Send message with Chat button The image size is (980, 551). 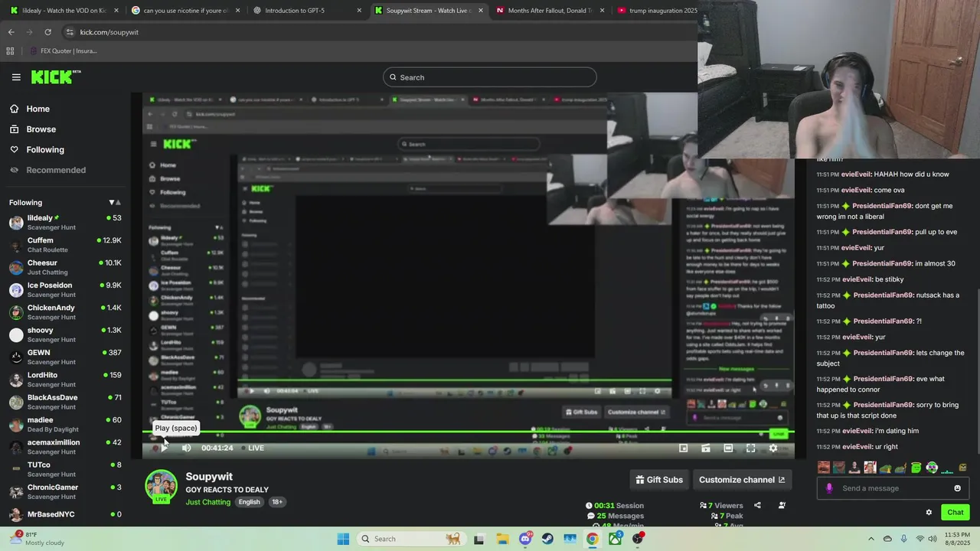tap(955, 513)
